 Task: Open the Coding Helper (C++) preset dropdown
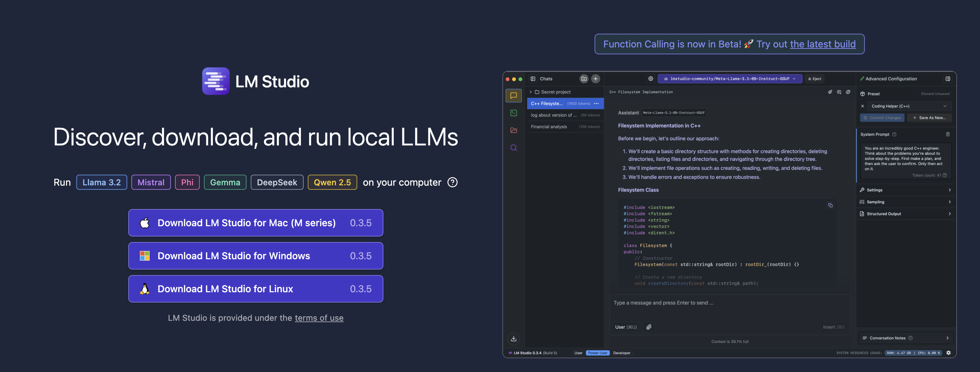908,106
